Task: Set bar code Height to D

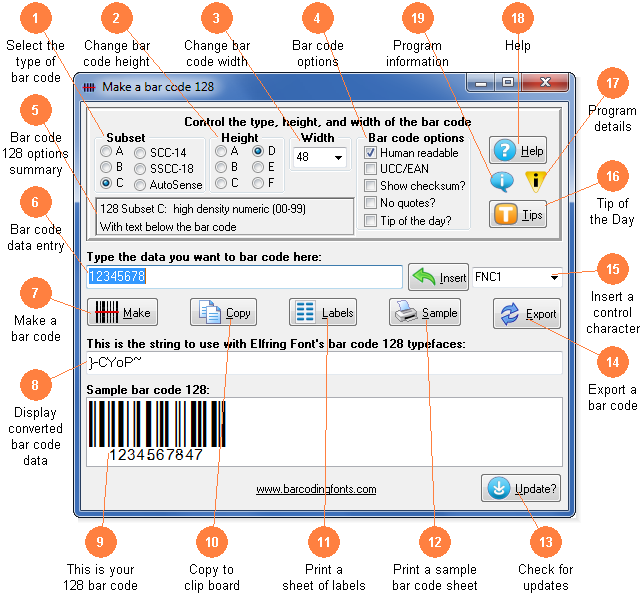Action: (x=258, y=151)
